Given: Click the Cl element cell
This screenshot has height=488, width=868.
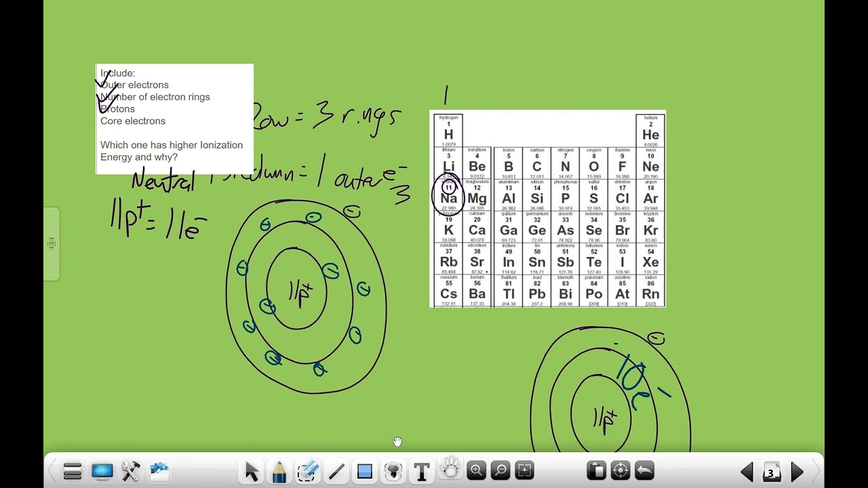Looking at the screenshot, I should 622,195.
